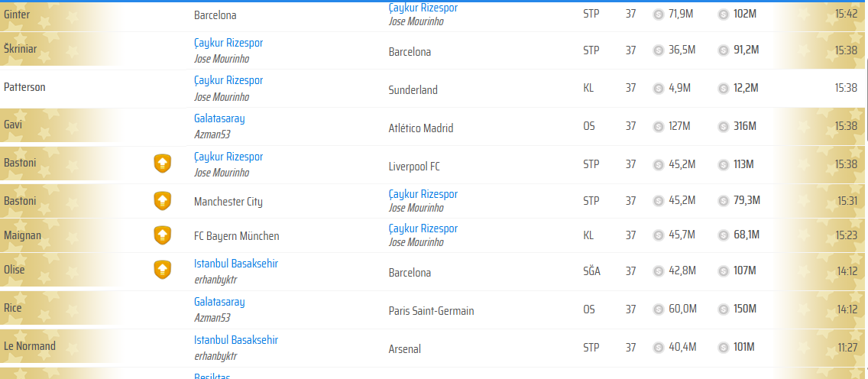Click the Le Normand player name

click(29, 347)
